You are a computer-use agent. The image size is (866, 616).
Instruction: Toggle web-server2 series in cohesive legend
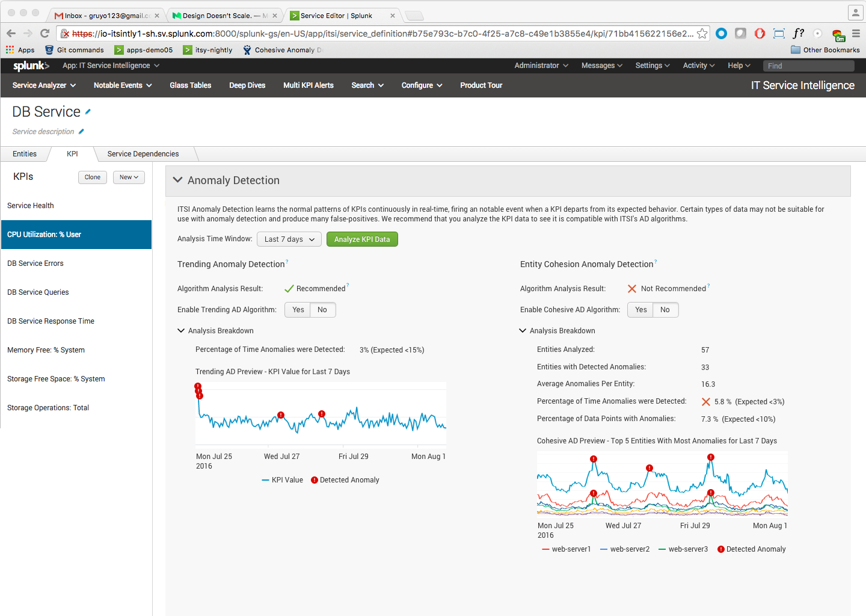[625, 549]
